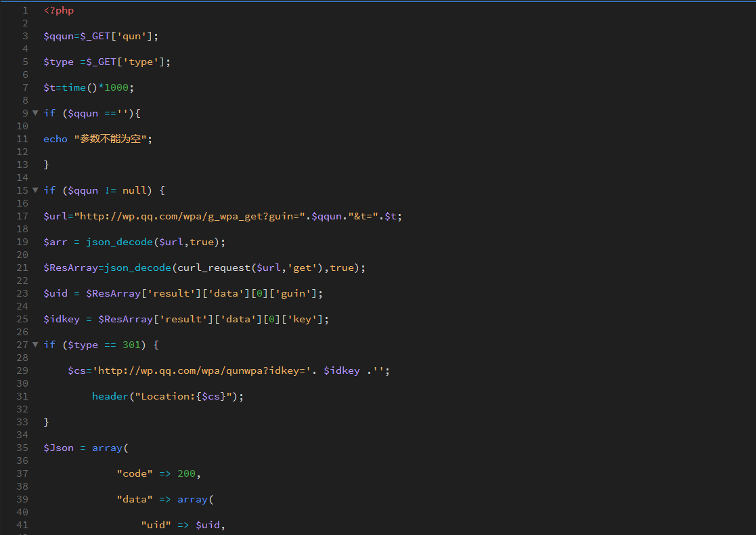Collapse the if ($qqun != null) block
This screenshot has width=756, height=535.
point(35,190)
